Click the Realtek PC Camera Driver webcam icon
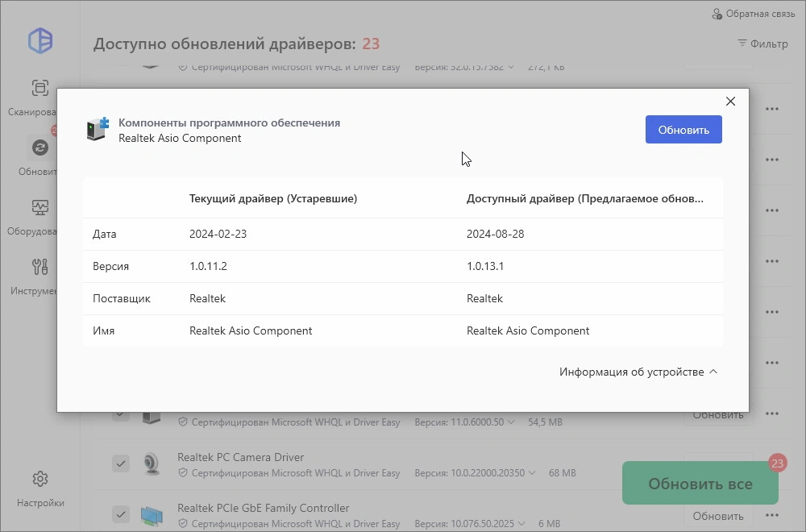 (x=152, y=463)
